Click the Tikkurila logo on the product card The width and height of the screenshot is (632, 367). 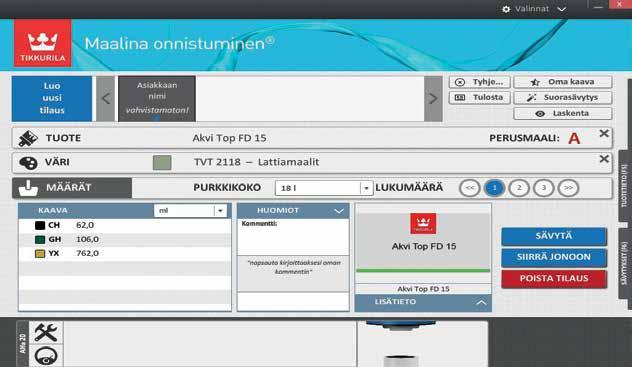423,224
